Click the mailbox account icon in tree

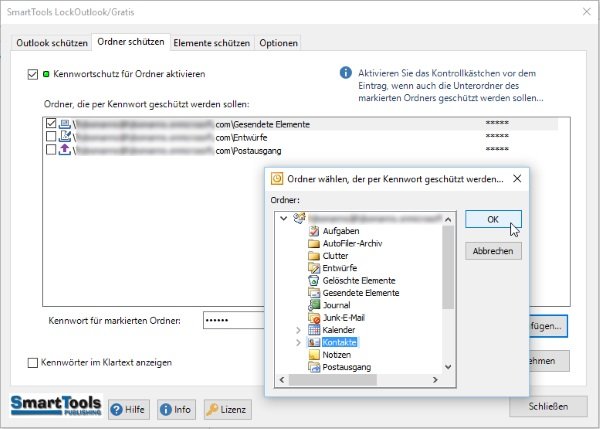tap(299, 218)
